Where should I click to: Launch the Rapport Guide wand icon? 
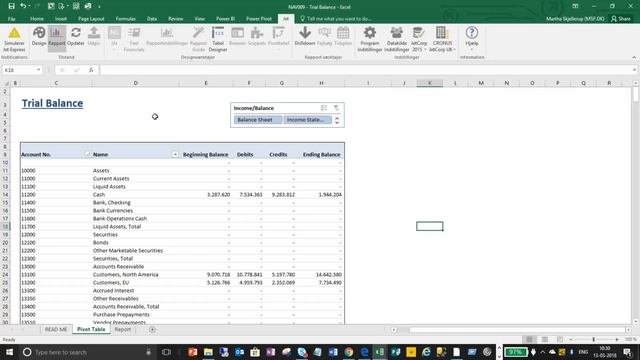click(198, 33)
